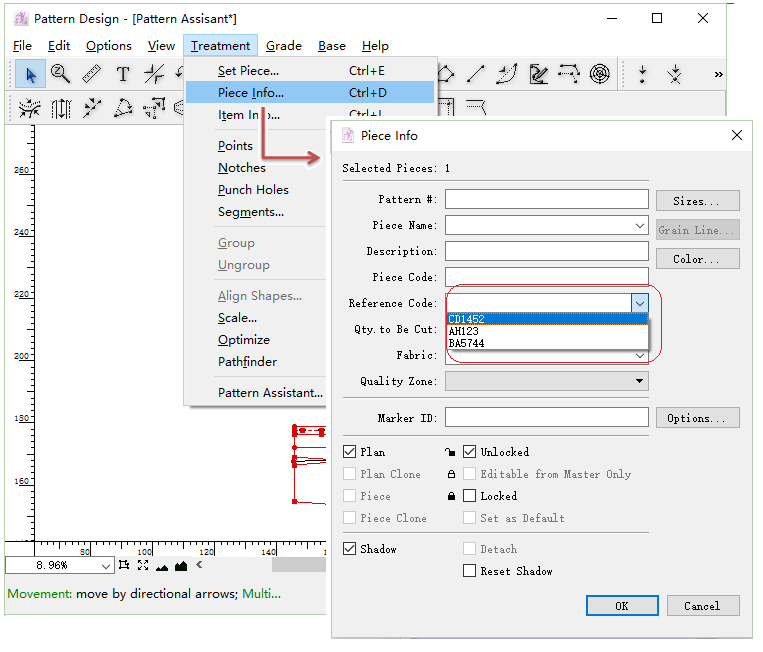Image resolution: width=763 pixels, height=652 pixels.
Task: Enable the Locked checkbox
Action: click(x=470, y=496)
